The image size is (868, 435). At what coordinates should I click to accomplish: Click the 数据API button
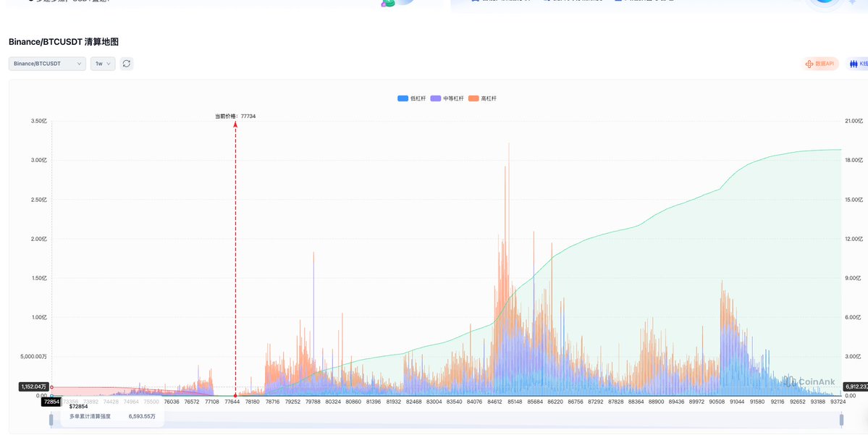[x=820, y=64]
